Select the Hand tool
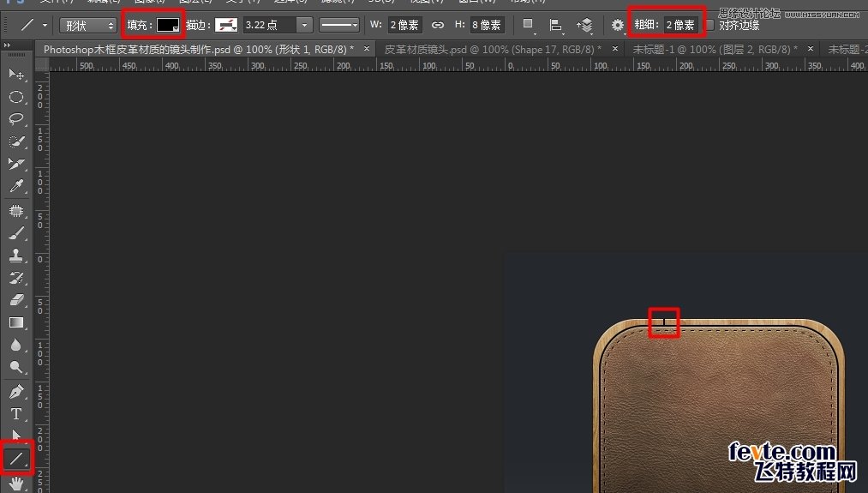The image size is (868, 493). coord(16,483)
